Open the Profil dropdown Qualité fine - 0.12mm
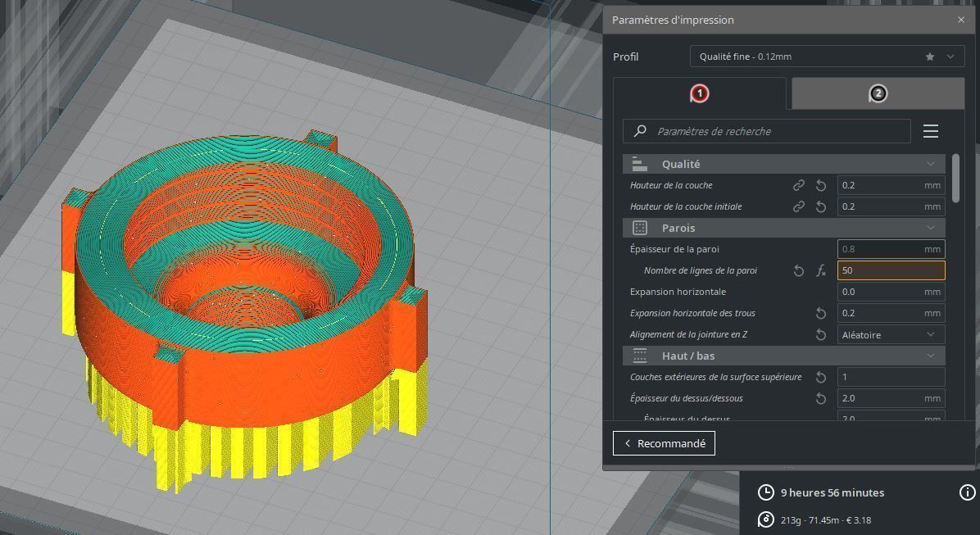Viewport: 980px width, 535px height. pos(827,57)
